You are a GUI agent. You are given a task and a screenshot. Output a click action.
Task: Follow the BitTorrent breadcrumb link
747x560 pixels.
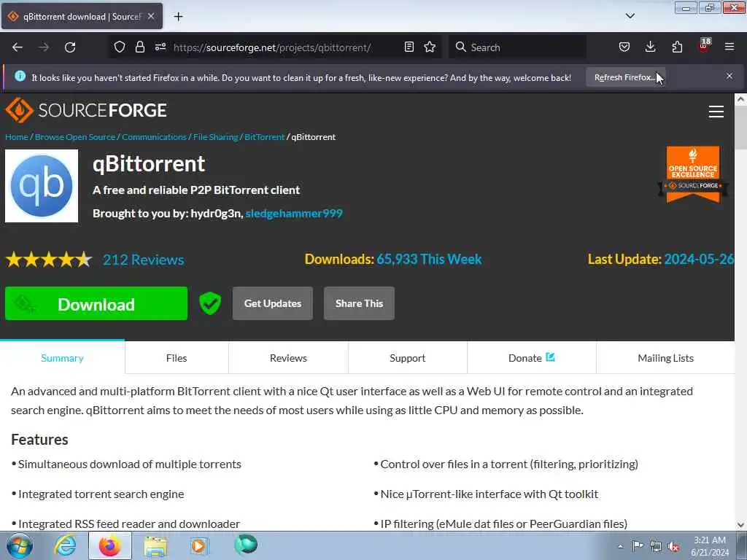(x=264, y=137)
